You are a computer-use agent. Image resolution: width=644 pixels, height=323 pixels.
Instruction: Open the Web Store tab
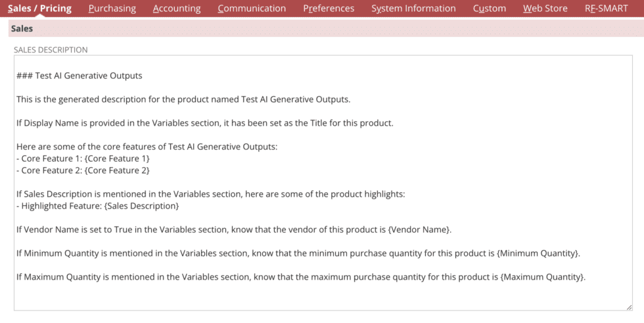[545, 9]
